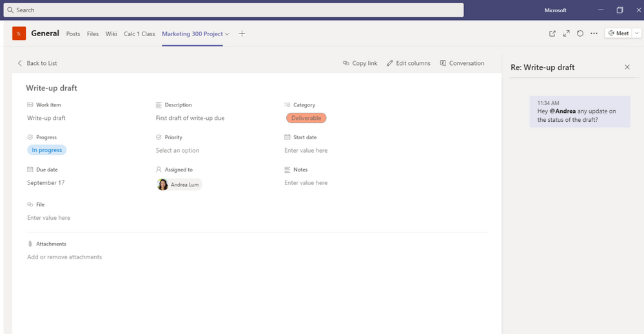Open the Calc 1 Class tab
Screen dimensions: 644x334
tap(139, 34)
